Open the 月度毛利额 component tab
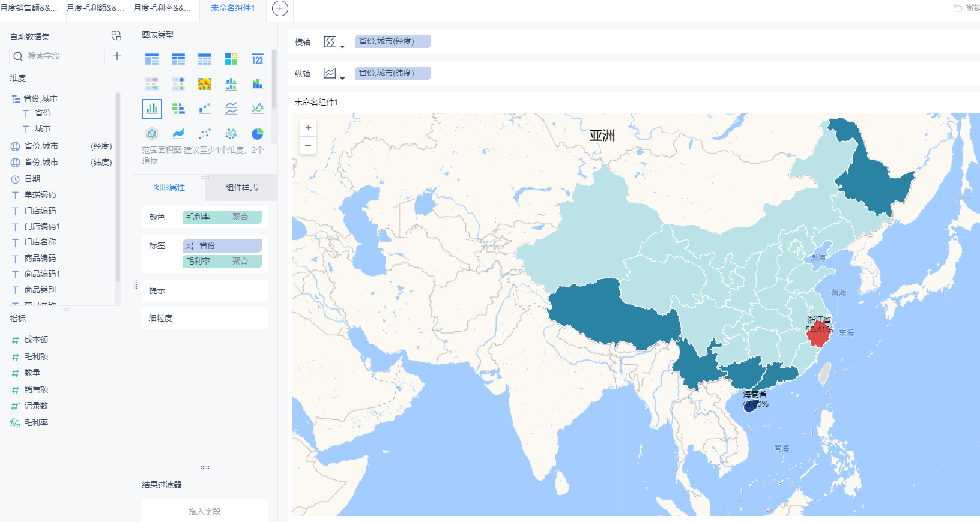The height and width of the screenshot is (522, 980). pyautogui.click(x=95, y=8)
